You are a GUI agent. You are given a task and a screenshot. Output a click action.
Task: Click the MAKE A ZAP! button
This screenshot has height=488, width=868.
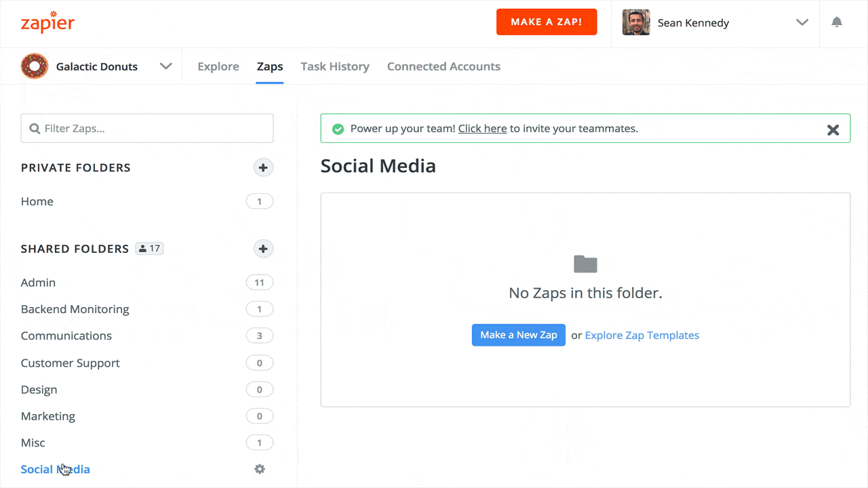547,22
